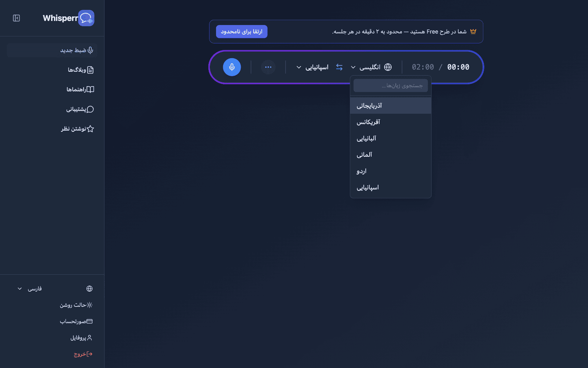Select آفریکانس from the language list
588x368 pixels.
(391, 122)
